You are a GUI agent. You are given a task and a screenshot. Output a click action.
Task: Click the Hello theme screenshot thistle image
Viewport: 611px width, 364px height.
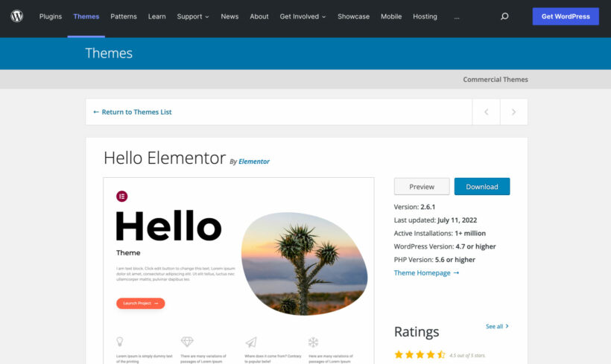304,264
